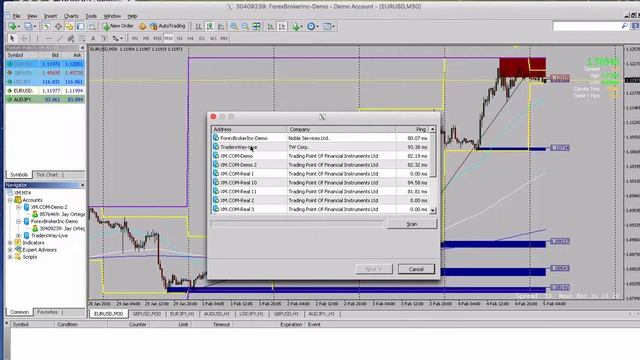Switch timeframe to H4

(190, 38)
